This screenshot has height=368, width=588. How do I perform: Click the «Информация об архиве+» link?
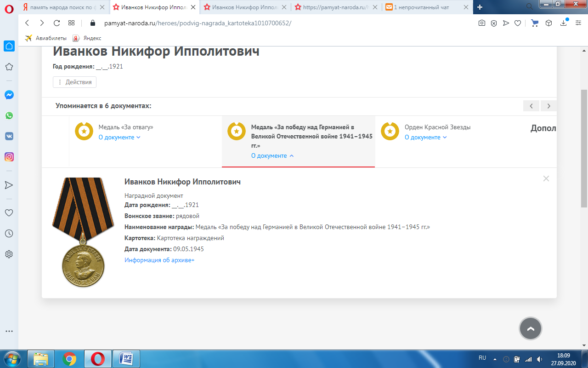coord(159,260)
